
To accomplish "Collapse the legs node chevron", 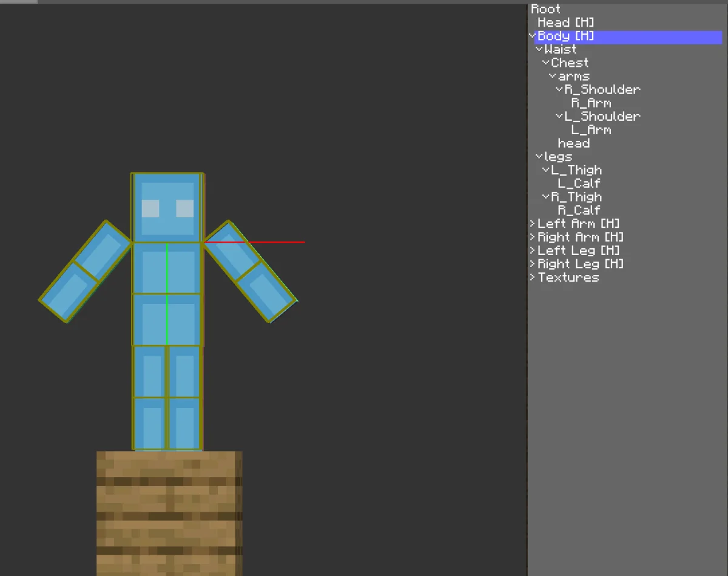I will (539, 157).
